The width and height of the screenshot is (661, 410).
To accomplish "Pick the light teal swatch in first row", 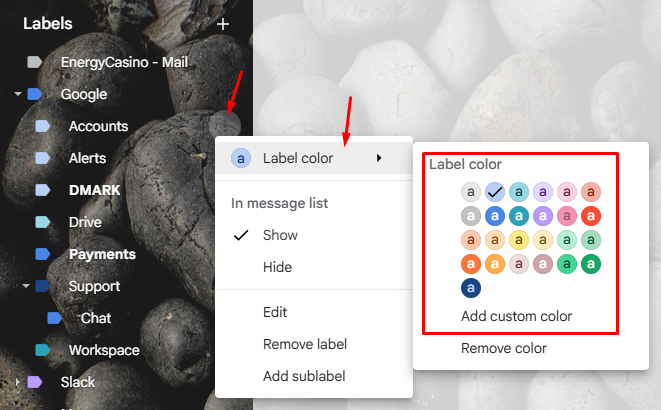I will (519, 192).
